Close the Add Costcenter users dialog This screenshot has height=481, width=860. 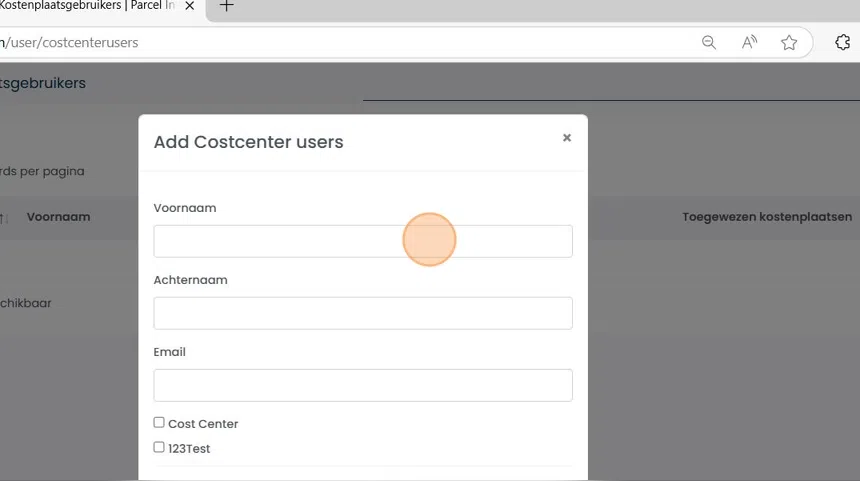click(567, 138)
